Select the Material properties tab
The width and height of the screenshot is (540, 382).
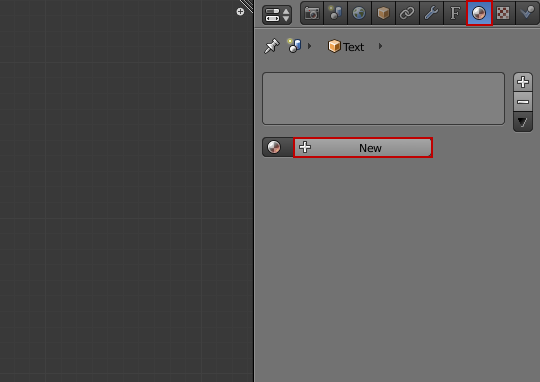(479, 13)
